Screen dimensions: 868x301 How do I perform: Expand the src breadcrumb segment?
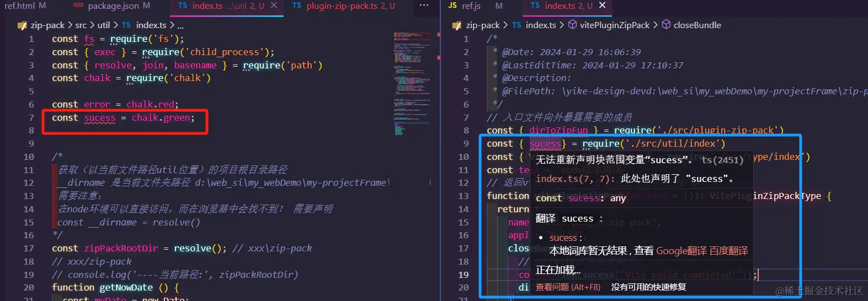(81, 25)
